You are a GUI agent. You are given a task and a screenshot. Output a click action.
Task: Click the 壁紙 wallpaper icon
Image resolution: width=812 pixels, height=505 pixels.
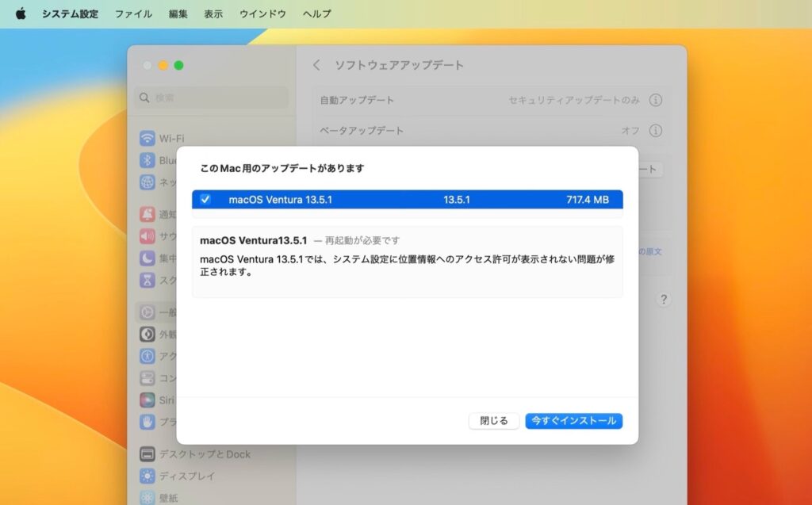[x=147, y=497]
